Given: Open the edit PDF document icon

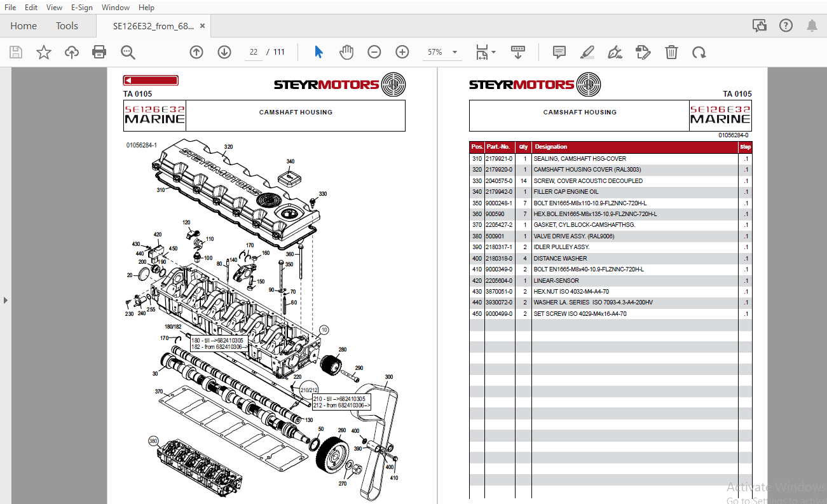Looking at the screenshot, I should [x=643, y=52].
